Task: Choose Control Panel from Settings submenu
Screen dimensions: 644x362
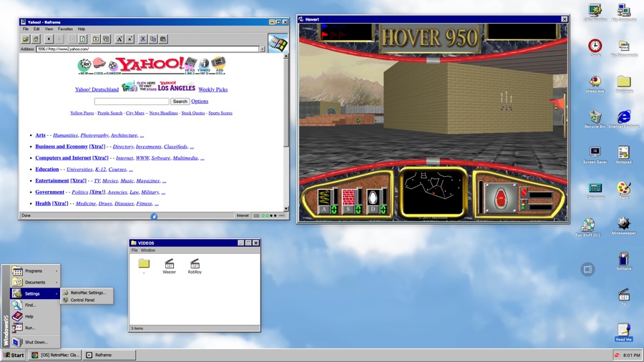Action: [87, 300]
